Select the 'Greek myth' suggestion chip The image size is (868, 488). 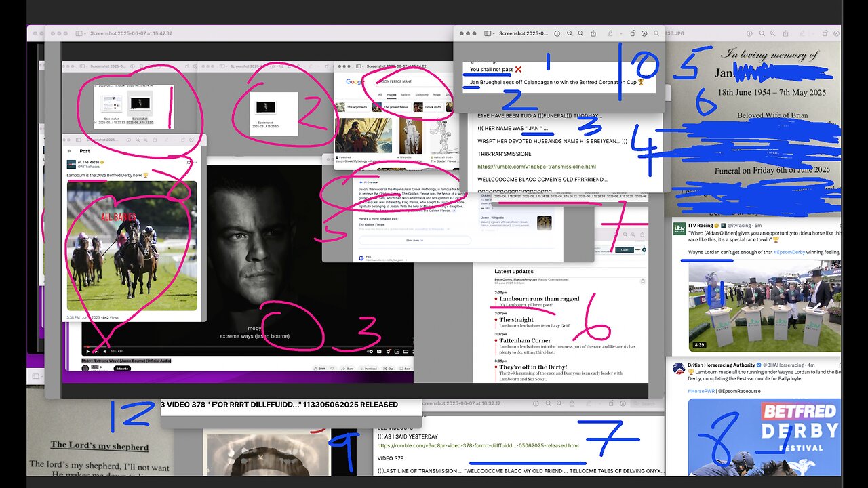pos(429,107)
